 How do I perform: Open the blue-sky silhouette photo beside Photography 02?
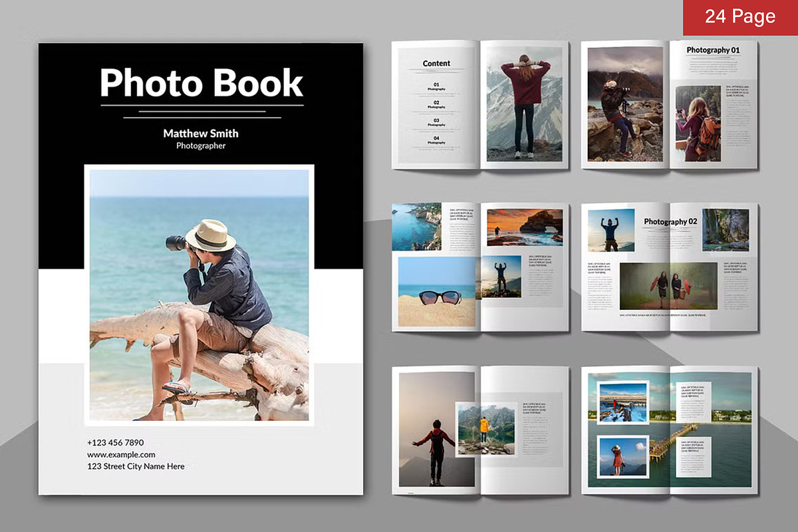click(611, 230)
